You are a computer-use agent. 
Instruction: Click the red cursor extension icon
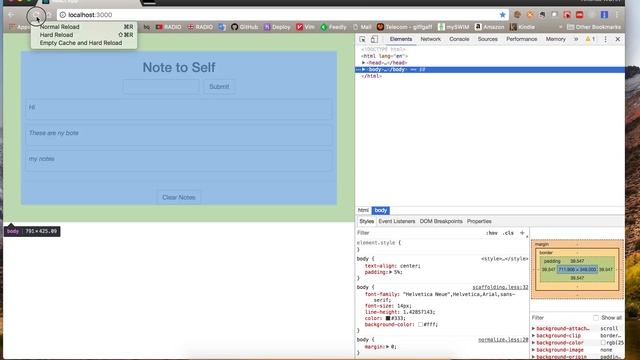(567, 15)
